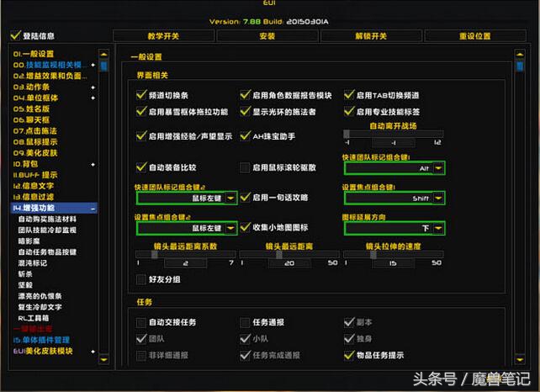Click 镜头最远距离 slider handle

pyautogui.click(x=279, y=254)
